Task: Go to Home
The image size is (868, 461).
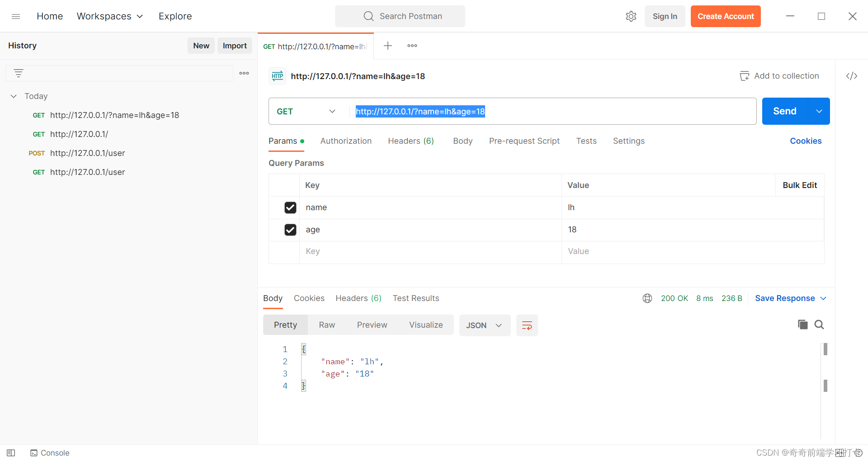Action: click(50, 16)
